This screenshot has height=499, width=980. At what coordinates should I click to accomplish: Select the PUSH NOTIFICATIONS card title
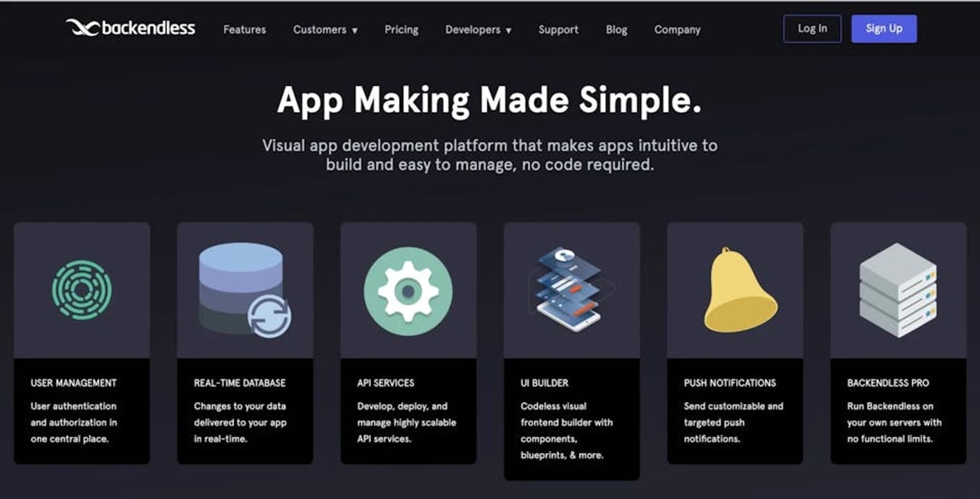[x=730, y=383]
